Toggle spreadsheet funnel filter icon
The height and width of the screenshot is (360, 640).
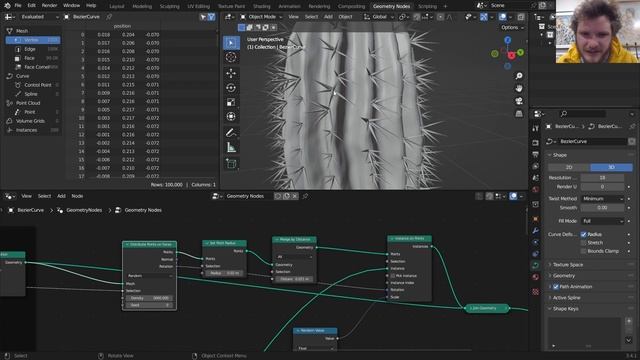tap(211, 17)
